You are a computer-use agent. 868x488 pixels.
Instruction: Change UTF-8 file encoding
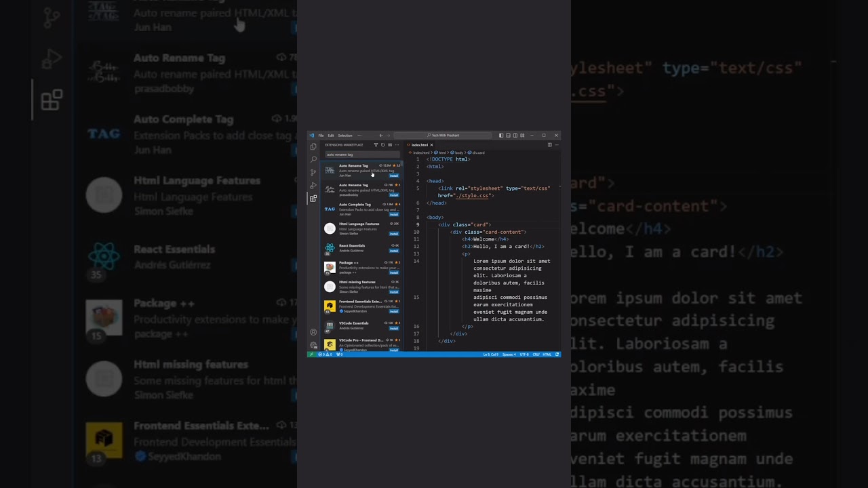pos(524,354)
